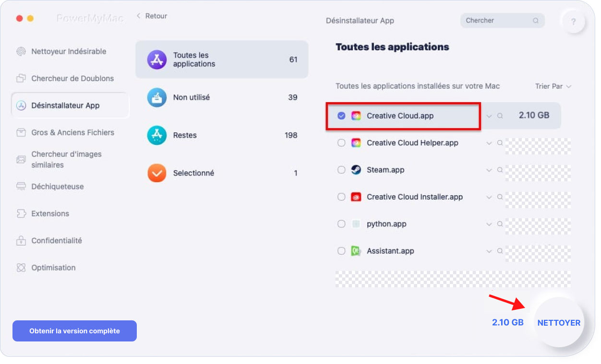Click the Confidentialité lock icon
Image resolution: width=601 pixels, height=364 pixels.
coord(21,241)
